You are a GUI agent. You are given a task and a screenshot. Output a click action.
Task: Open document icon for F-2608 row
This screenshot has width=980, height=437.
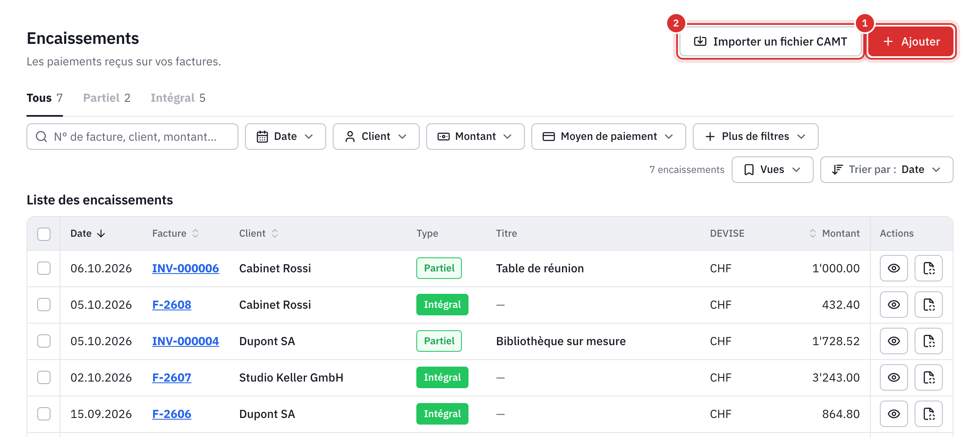coord(929,305)
